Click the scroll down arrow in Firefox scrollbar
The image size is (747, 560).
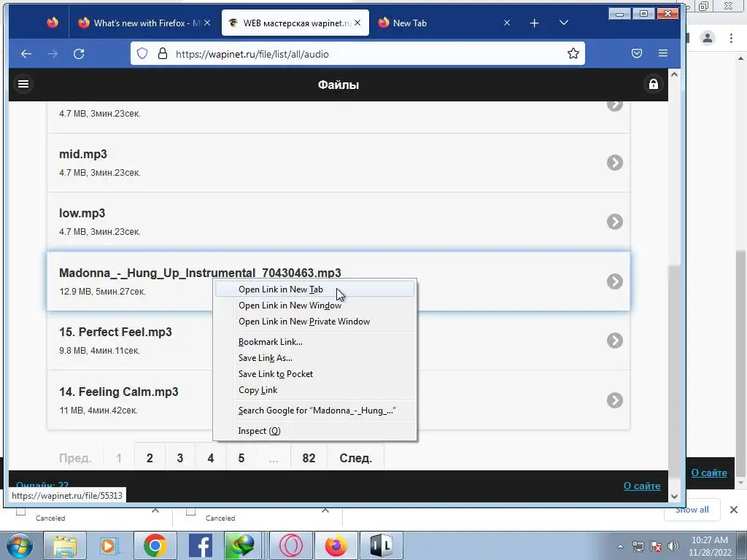674,496
